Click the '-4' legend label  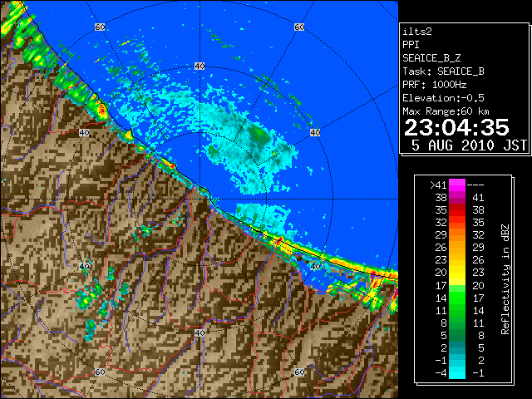pyautogui.click(x=441, y=373)
